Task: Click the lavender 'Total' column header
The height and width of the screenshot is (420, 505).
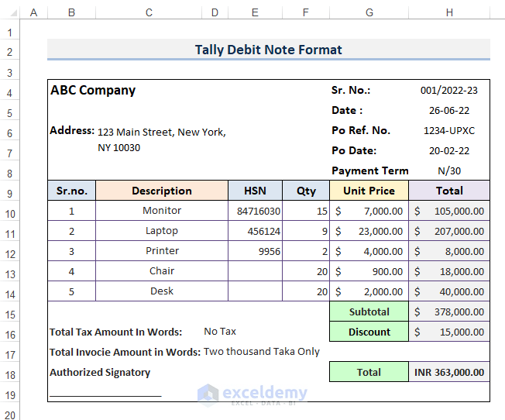Action: click(x=449, y=191)
